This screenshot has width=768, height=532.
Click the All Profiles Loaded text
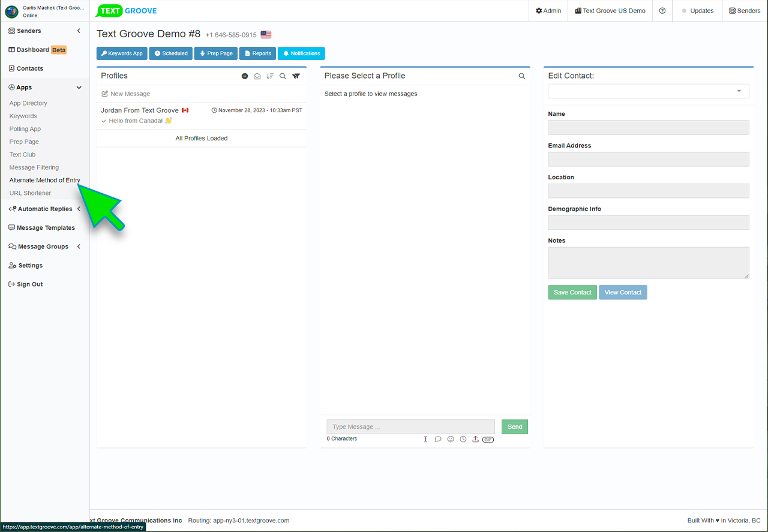click(202, 138)
